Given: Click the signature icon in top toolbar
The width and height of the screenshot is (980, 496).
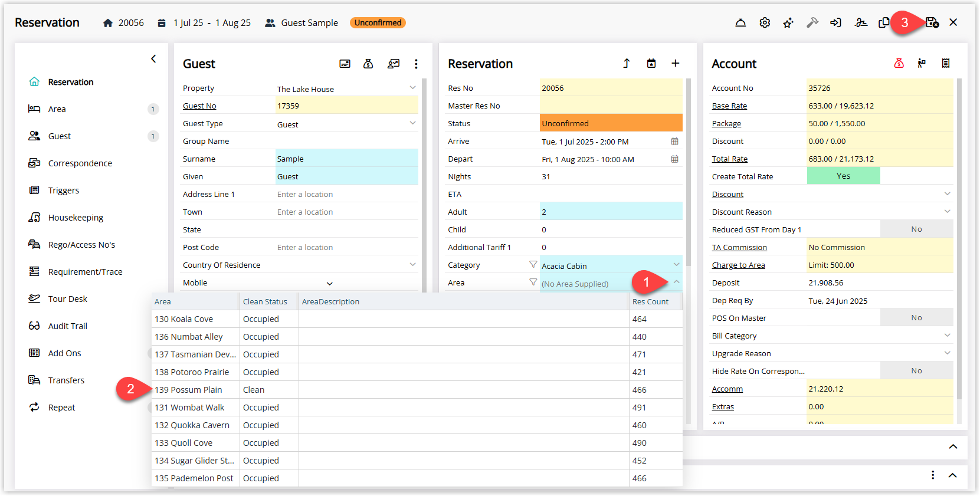Looking at the screenshot, I should pyautogui.click(x=861, y=23).
